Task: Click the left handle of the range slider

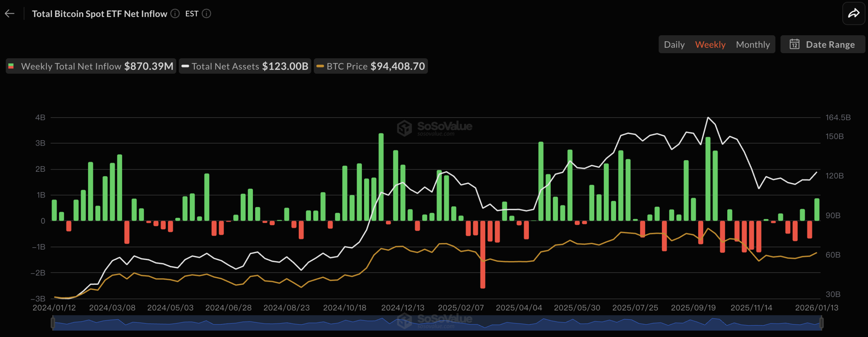Action: click(53, 322)
